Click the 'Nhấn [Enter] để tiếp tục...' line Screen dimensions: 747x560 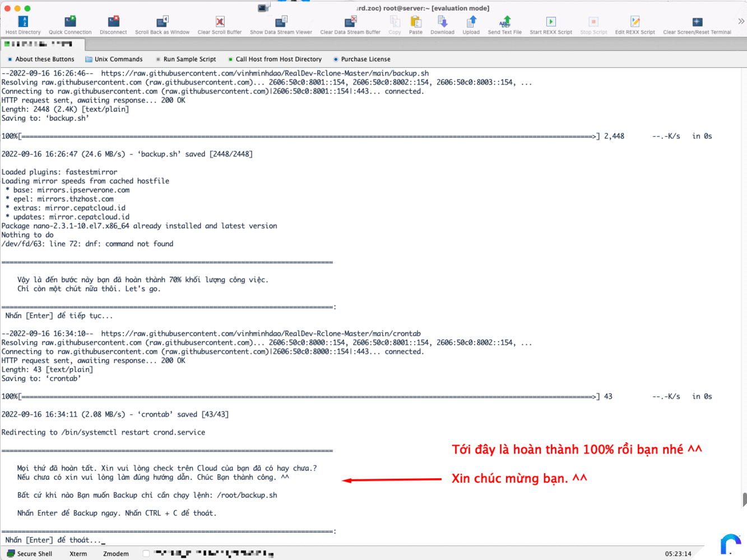click(59, 316)
